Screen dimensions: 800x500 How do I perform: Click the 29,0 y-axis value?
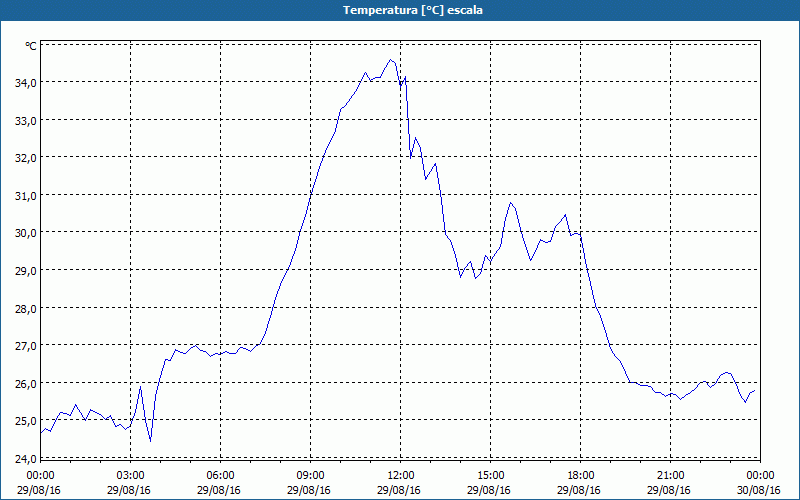(x=26, y=271)
